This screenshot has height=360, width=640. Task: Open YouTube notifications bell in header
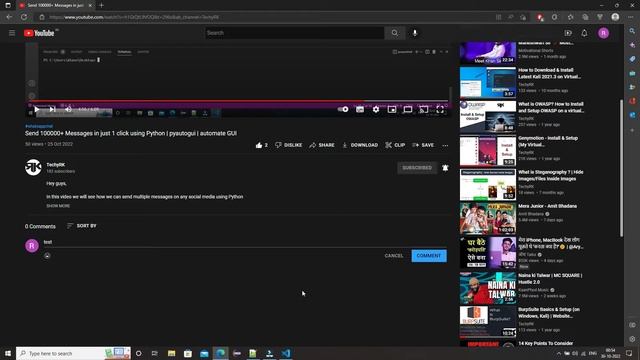click(x=584, y=33)
